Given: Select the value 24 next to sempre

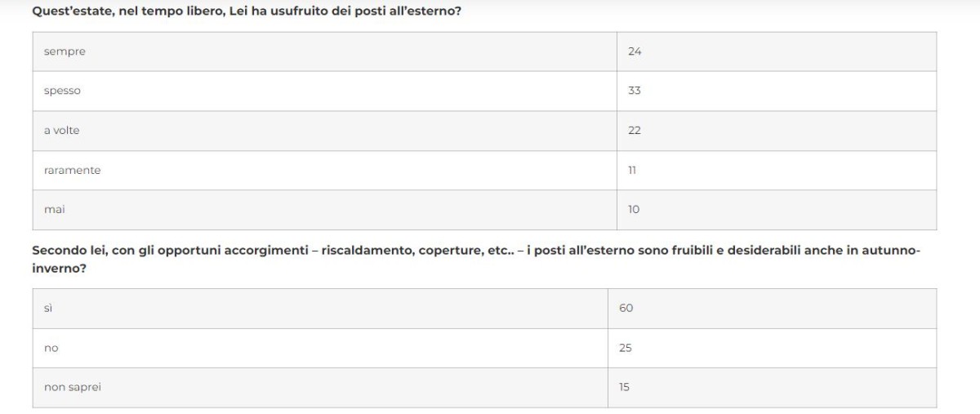Looking at the screenshot, I should pos(635,51).
